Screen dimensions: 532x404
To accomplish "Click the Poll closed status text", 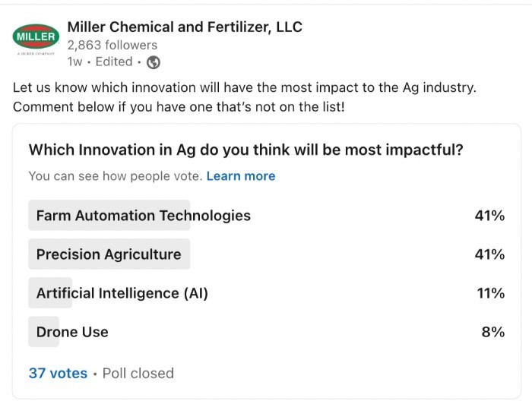I will pyautogui.click(x=138, y=374).
